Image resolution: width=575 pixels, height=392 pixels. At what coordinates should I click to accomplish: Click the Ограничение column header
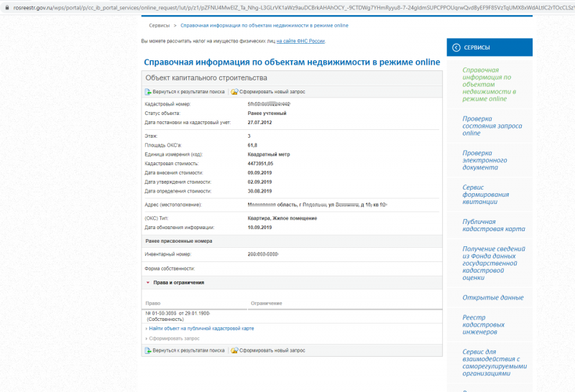(266, 304)
